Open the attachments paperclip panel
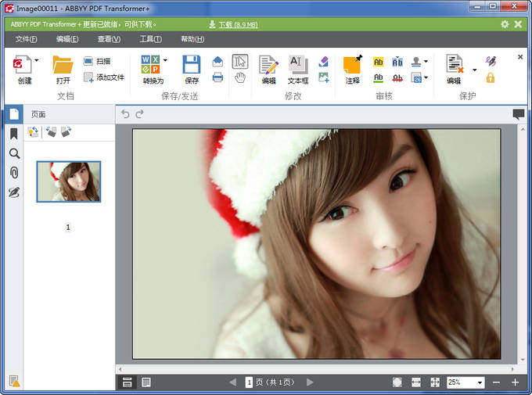This screenshot has height=395, width=532. pyautogui.click(x=13, y=173)
